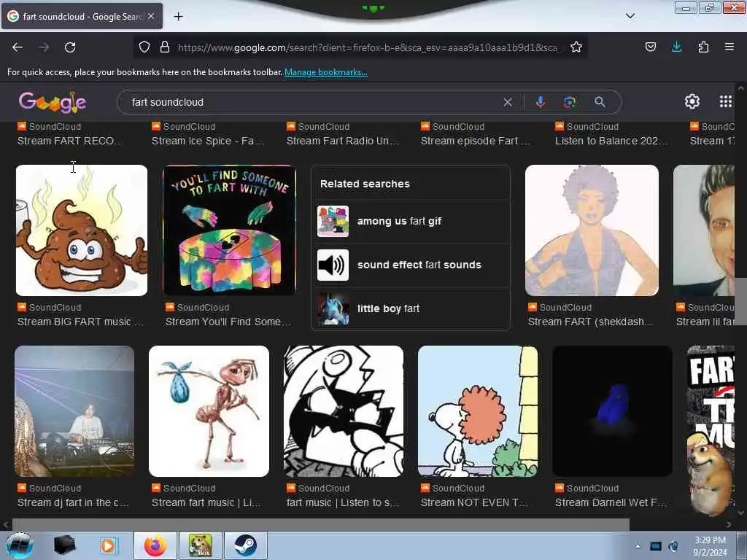Image resolution: width=747 pixels, height=560 pixels.
Task: Open tracking protection shield icon
Action: [144, 47]
